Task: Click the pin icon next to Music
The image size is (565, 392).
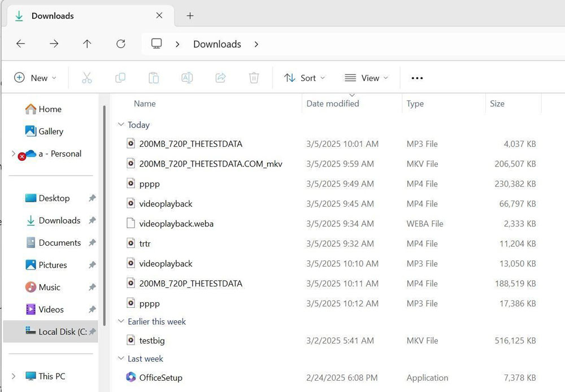Action: point(92,287)
